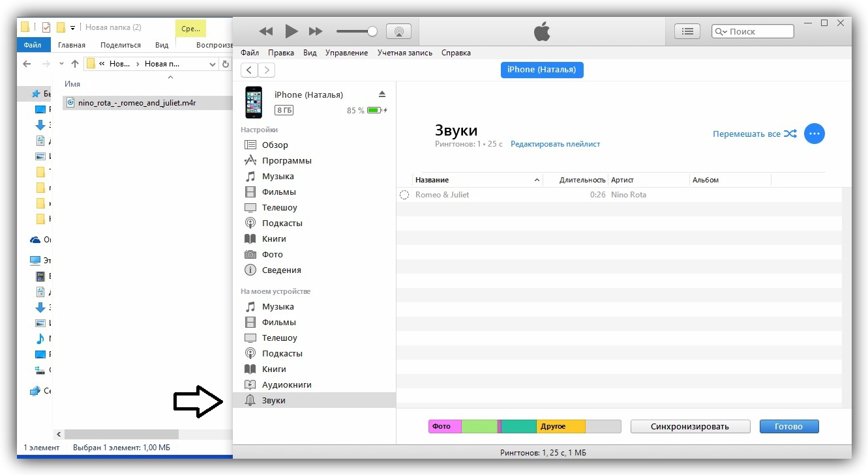This screenshot has height=475, width=868.
Task: Click the play button in iTunes
Action: [x=292, y=31]
